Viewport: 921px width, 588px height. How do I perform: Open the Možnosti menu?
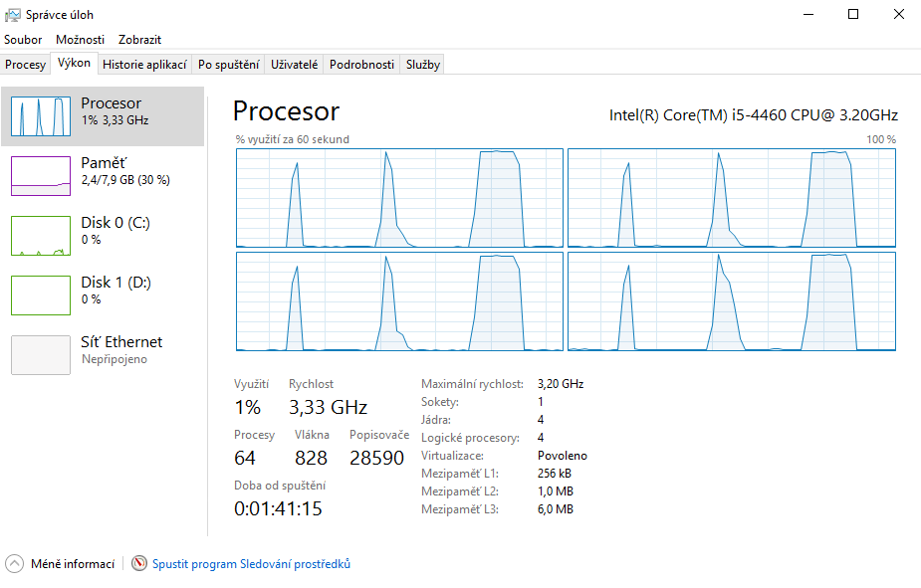tap(80, 40)
